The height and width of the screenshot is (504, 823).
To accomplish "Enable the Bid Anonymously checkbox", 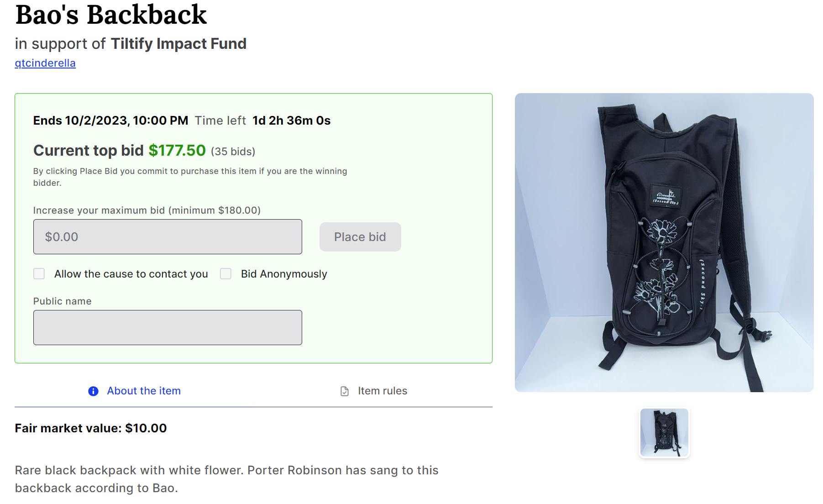I will (226, 274).
